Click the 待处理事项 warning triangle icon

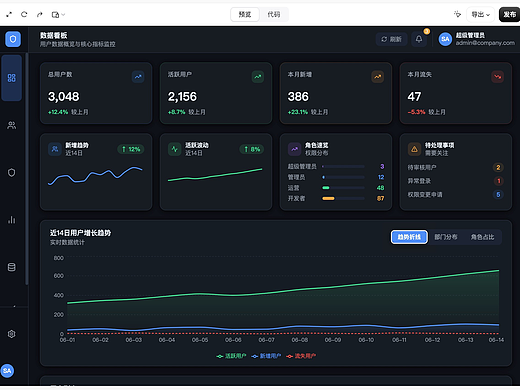(414, 149)
